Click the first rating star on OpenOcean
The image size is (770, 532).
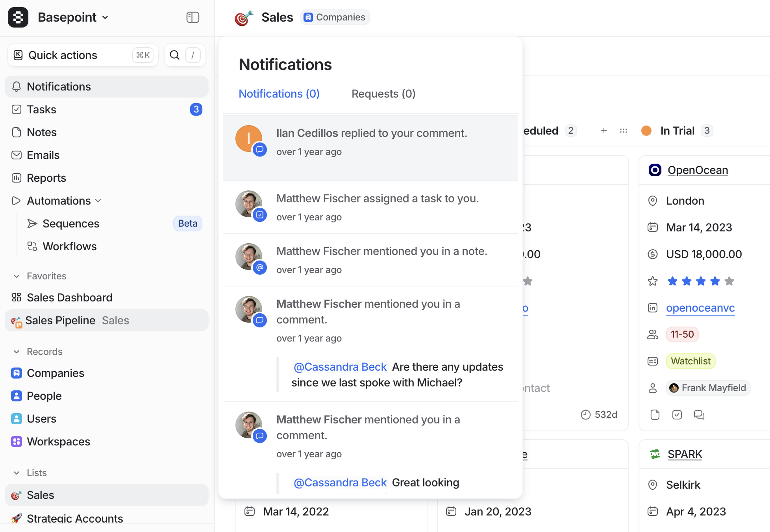point(672,281)
